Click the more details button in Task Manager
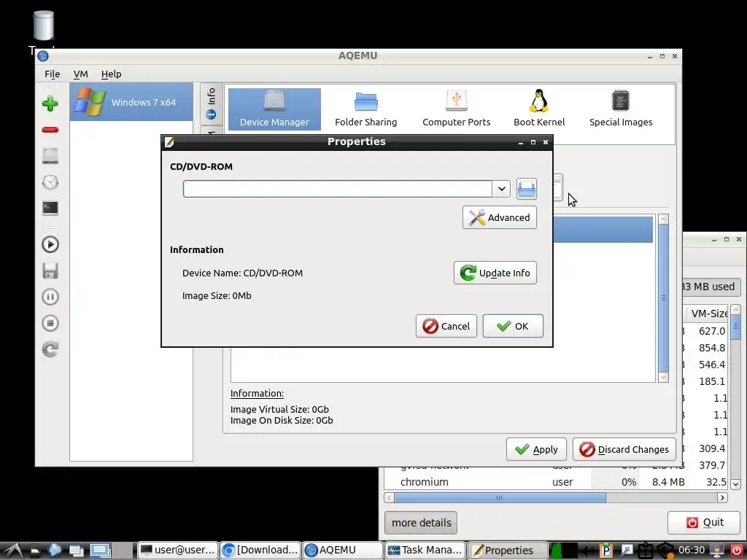The width and height of the screenshot is (747, 560). [x=421, y=522]
